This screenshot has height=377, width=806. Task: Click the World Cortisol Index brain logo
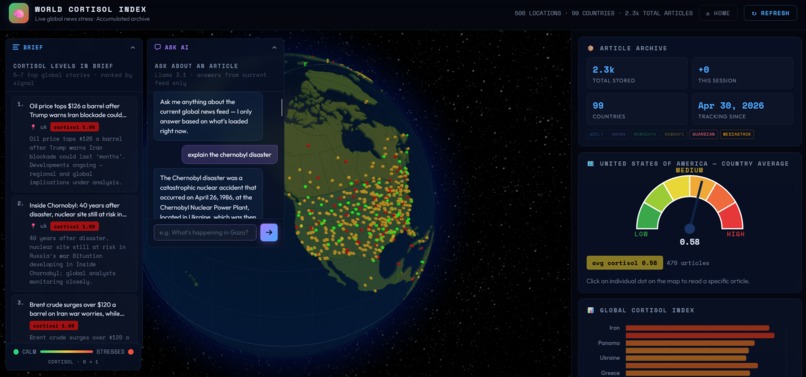[19, 13]
